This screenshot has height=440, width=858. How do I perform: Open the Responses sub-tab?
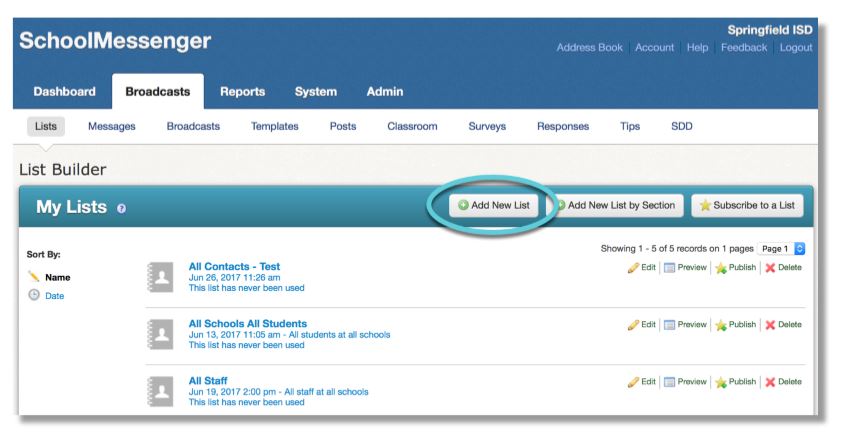(x=563, y=126)
